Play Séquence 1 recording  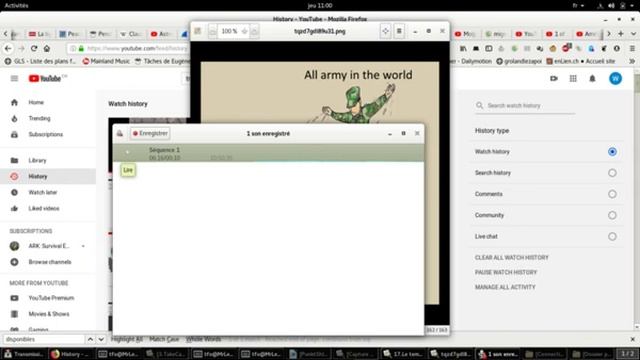tap(128, 152)
